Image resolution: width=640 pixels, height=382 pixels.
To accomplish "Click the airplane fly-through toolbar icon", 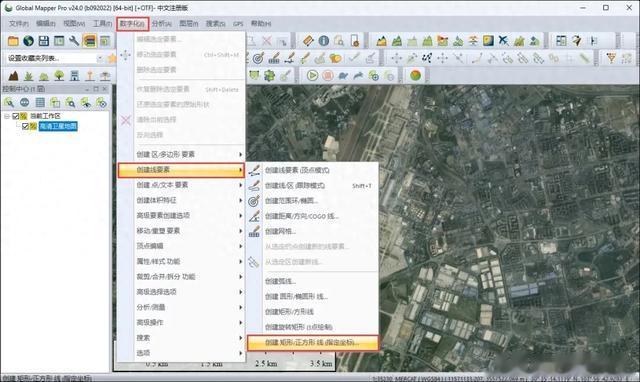I will point(504,40).
